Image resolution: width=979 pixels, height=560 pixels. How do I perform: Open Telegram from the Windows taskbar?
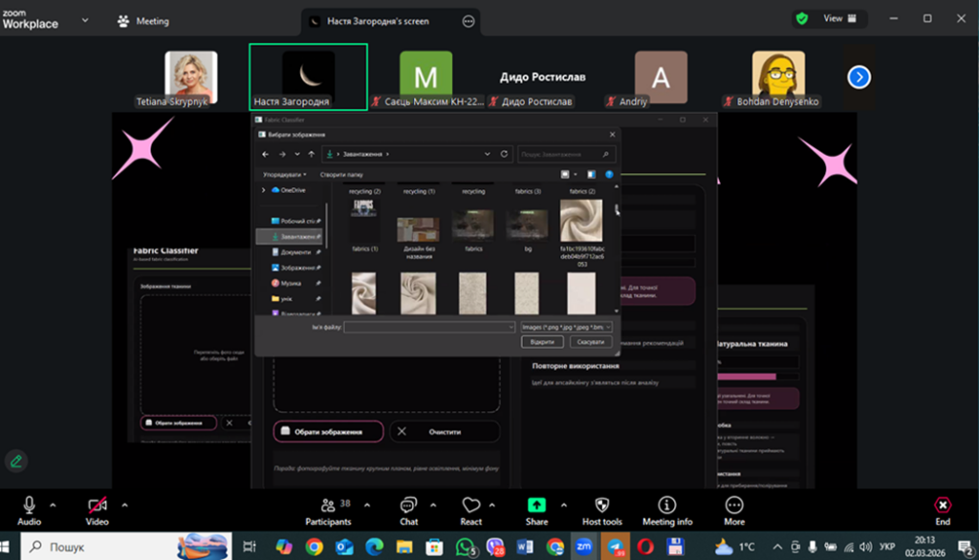[615, 547]
